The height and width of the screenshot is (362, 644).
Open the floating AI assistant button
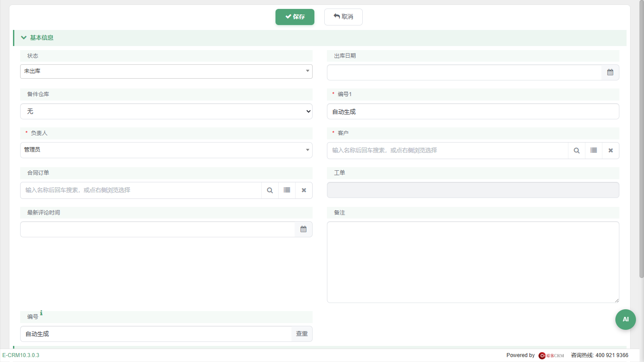click(626, 320)
